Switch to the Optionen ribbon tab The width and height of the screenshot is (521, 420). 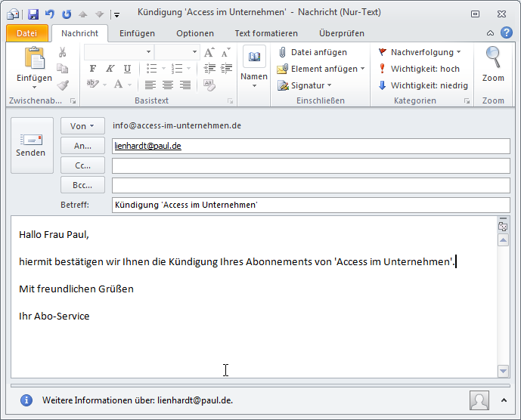(x=194, y=33)
